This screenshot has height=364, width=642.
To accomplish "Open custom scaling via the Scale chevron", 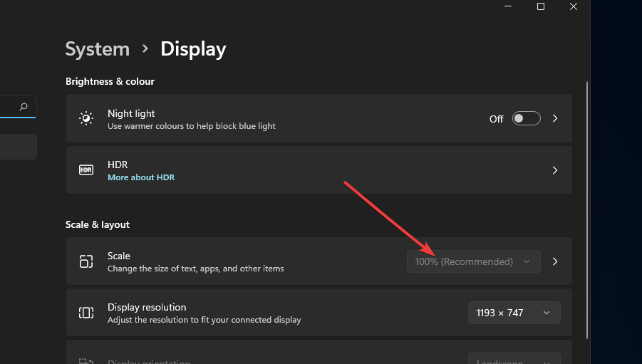I will tap(555, 261).
